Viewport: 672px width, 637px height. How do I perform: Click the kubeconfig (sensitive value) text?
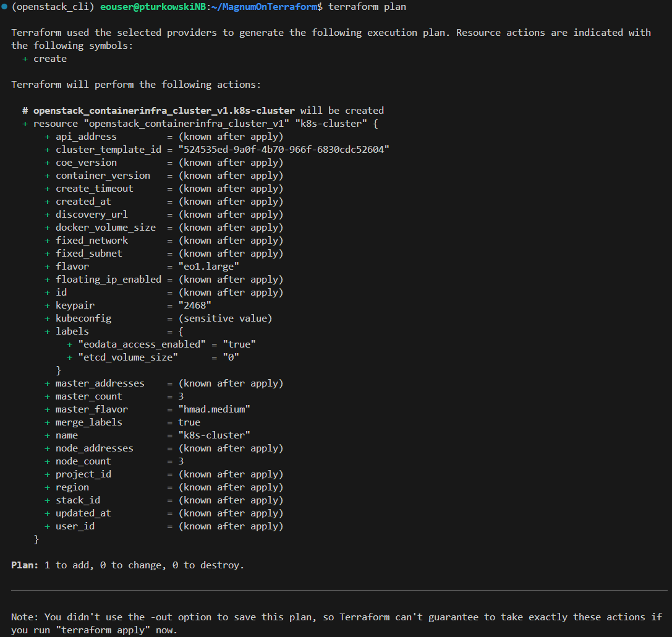coord(225,318)
